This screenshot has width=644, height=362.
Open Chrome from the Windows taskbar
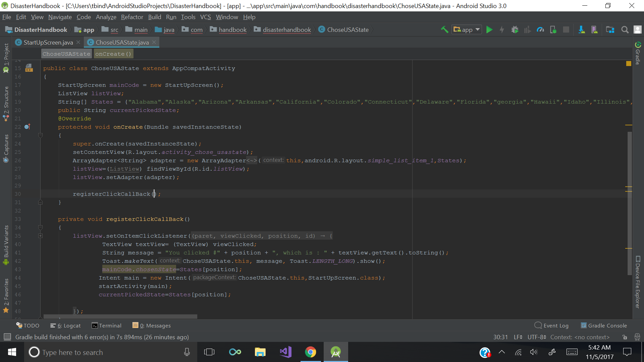click(x=310, y=352)
